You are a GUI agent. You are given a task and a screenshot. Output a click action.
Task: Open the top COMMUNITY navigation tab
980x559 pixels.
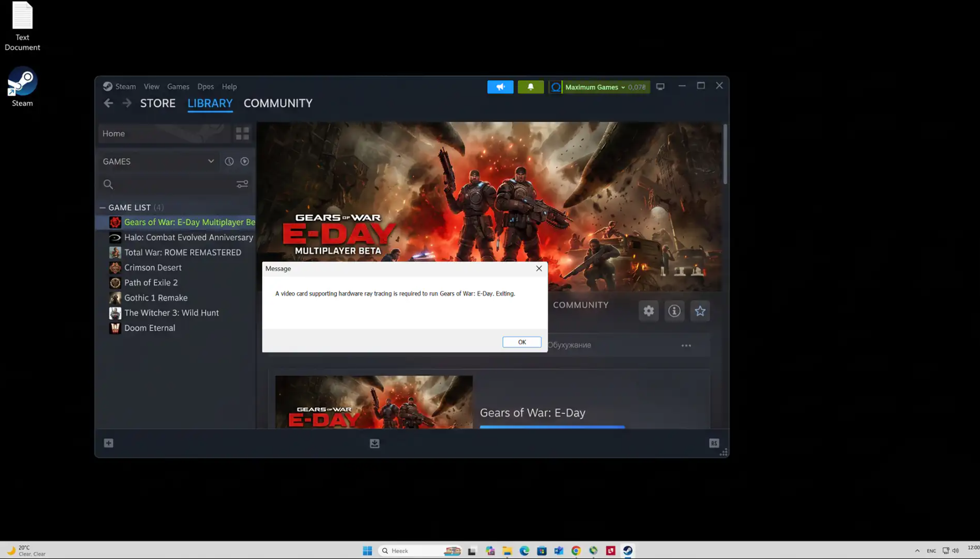tap(278, 103)
